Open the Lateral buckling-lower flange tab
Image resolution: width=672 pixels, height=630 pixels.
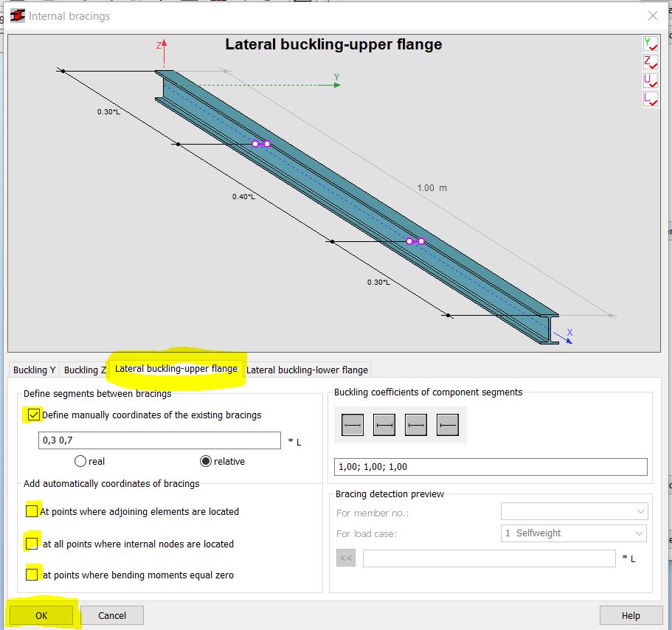click(x=307, y=370)
